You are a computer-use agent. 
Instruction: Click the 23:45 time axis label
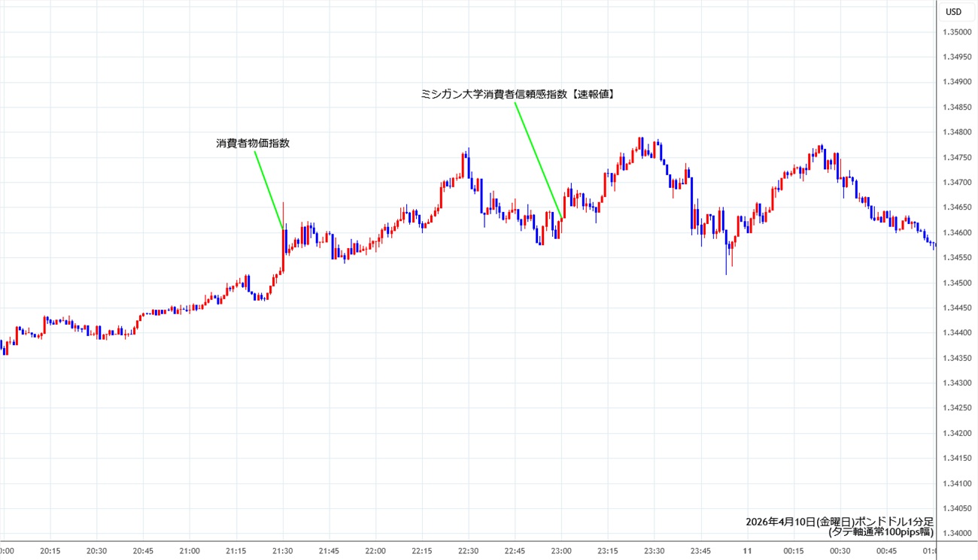tap(700, 551)
